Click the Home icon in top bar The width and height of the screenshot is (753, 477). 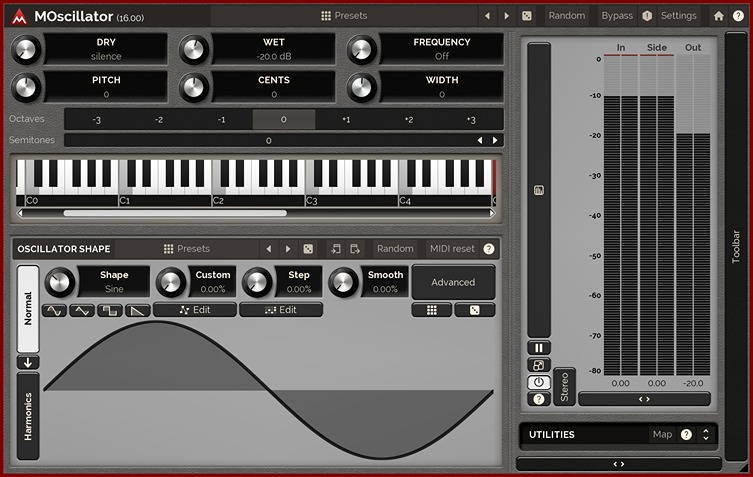pyautogui.click(x=718, y=16)
